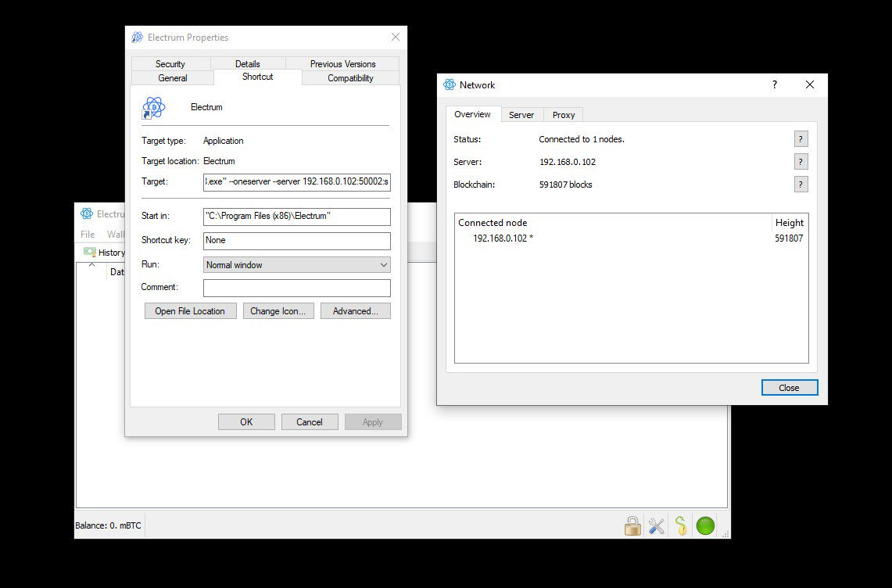Click the 591807 blocks text
The width and height of the screenshot is (892, 588).
565,185
